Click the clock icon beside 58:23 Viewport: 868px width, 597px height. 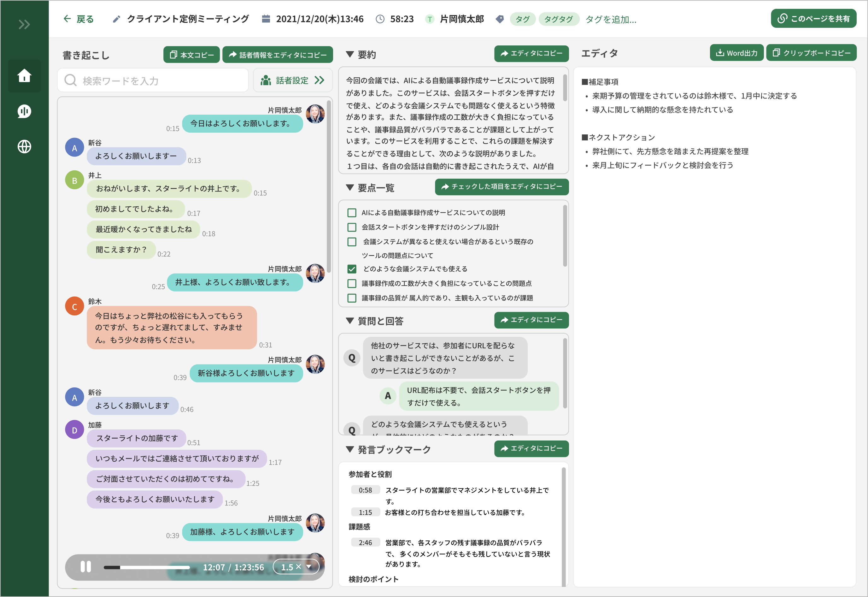(380, 19)
